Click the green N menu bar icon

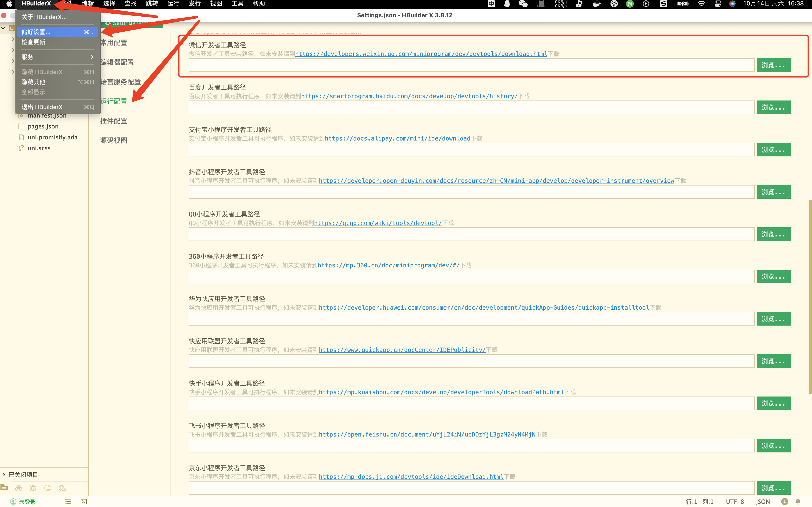[x=630, y=4]
